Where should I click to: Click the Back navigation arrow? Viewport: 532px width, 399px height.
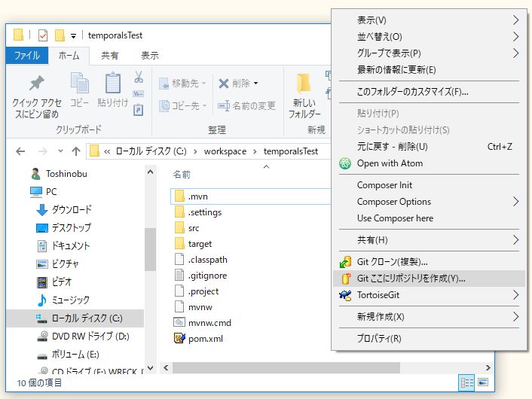coord(20,151)
